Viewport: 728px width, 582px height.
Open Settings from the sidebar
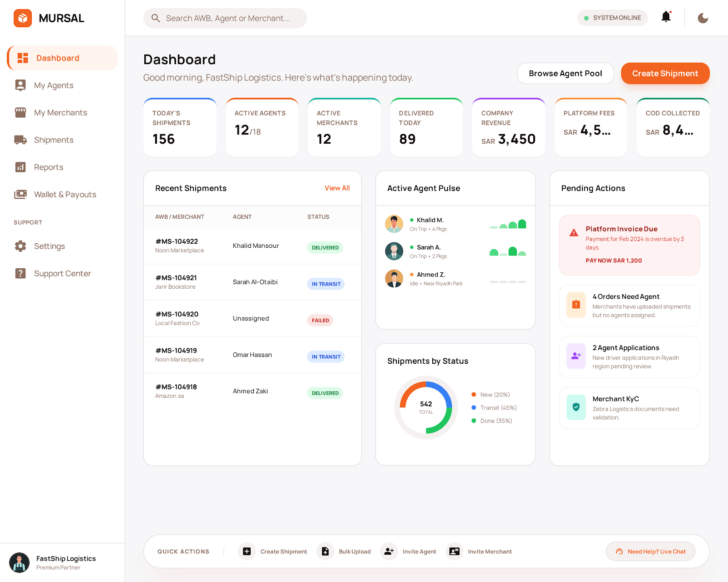[50, 246]
